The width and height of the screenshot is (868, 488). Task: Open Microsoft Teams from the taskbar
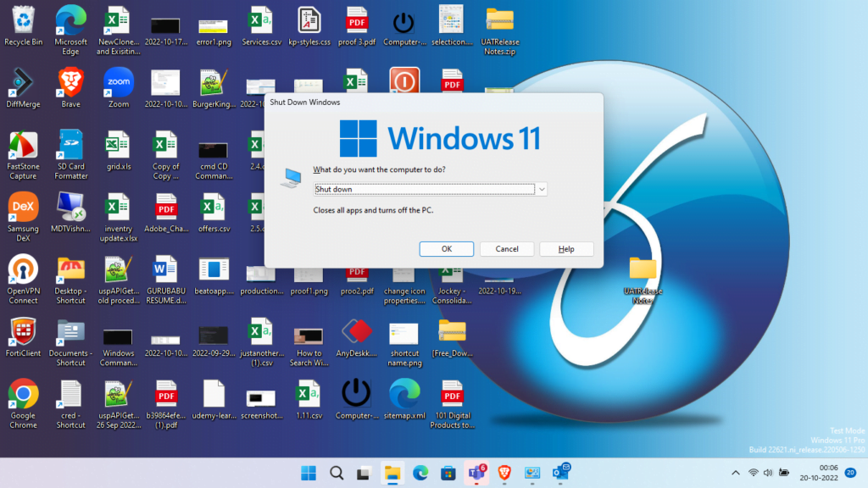coord(476,473)
